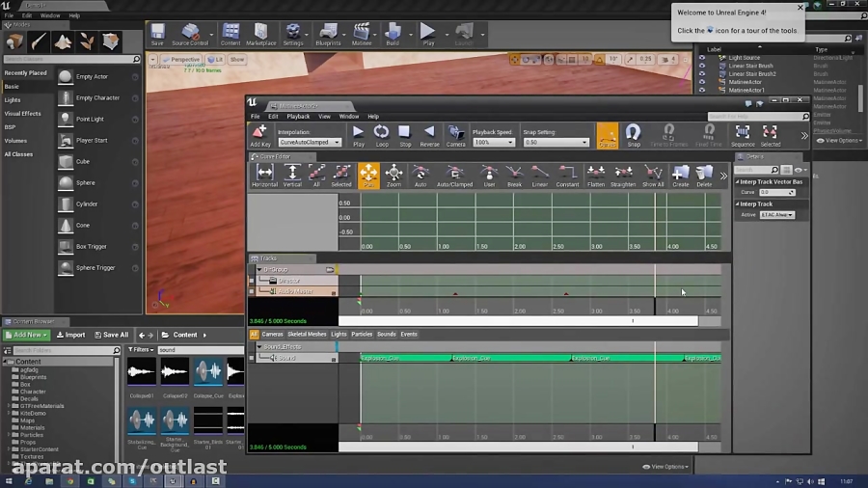Click the Build icon in main toolbar
The height and width of the screenshot is (488, 868).
click(x=393, y=35)
